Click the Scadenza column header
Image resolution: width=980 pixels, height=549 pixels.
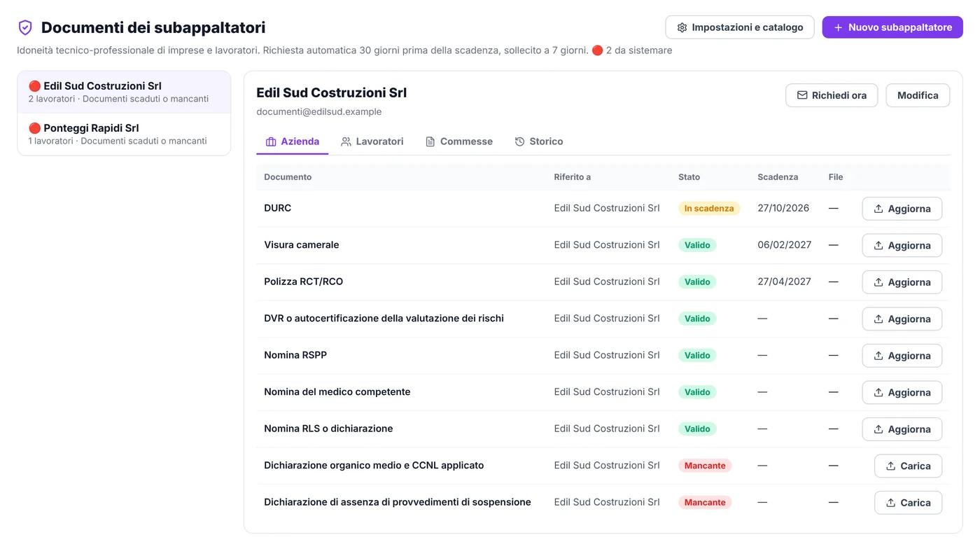(778, 177)
